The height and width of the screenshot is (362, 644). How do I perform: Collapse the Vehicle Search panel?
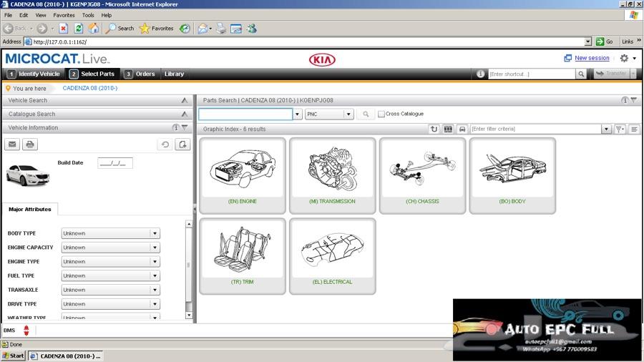(x=185, y=101)
